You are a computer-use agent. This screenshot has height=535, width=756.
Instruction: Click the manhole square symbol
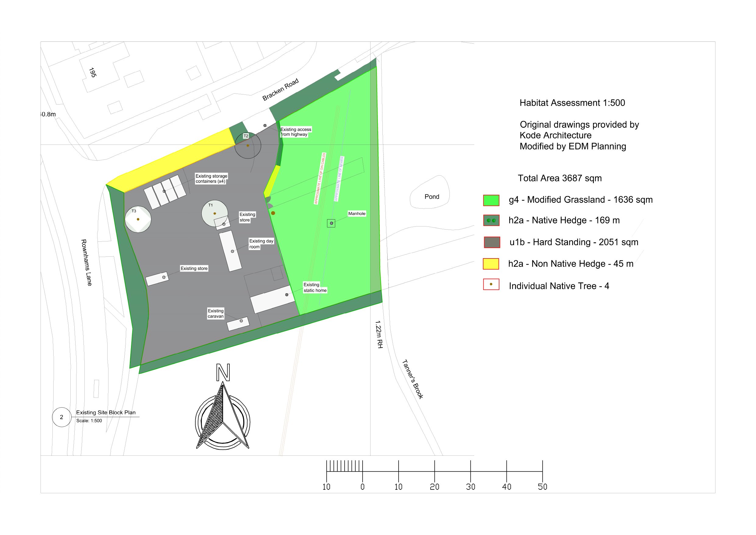click(331, 223)
